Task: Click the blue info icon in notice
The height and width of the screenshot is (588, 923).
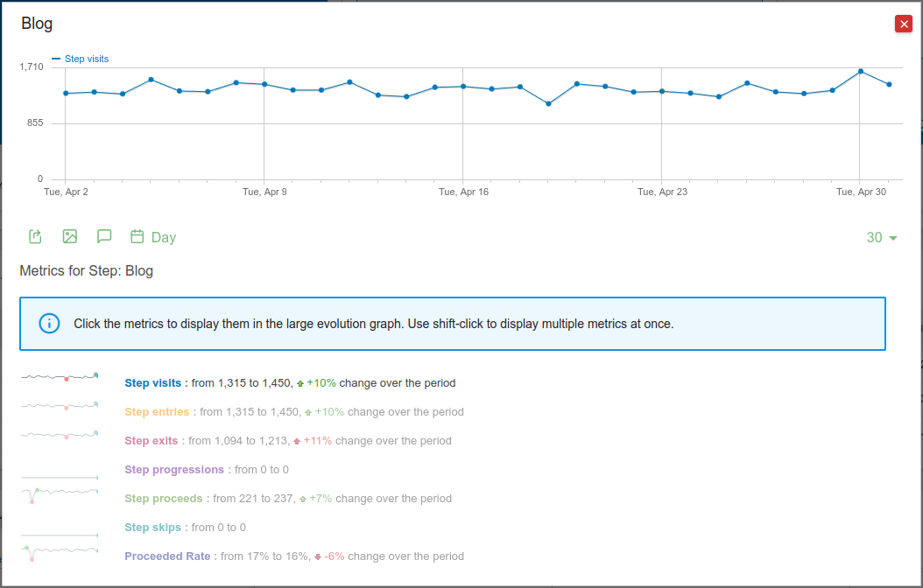Action: click(50, 324)
